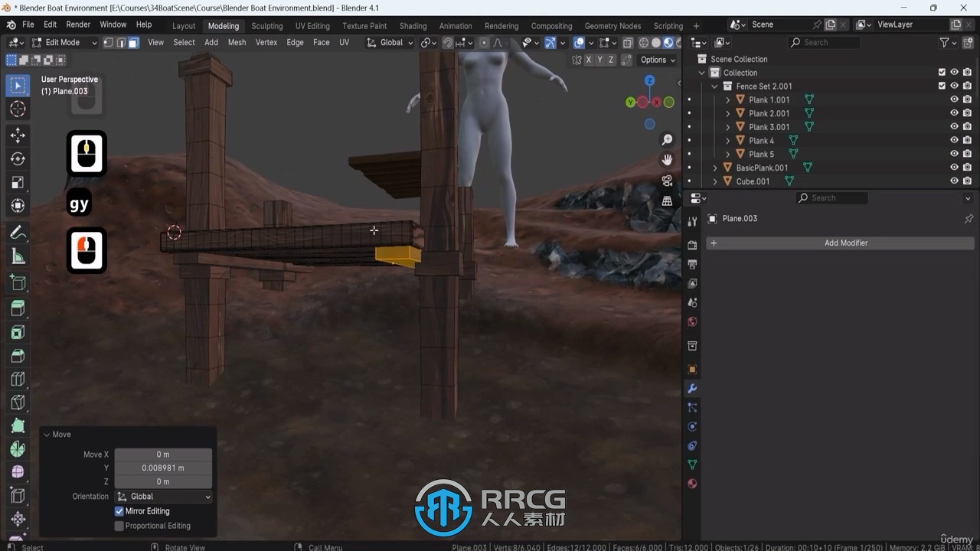980x551 pixels.
Task: Switch to the UV Editing workspace tab
Action: (312, 26)
